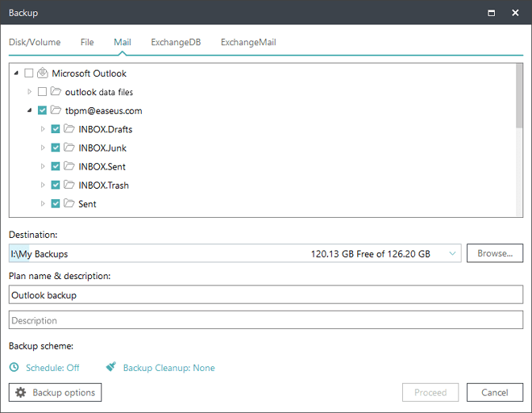532x413 pixels.
Task: Uncheck the Sent folder checkbox
Action: [x=56, y=204]
